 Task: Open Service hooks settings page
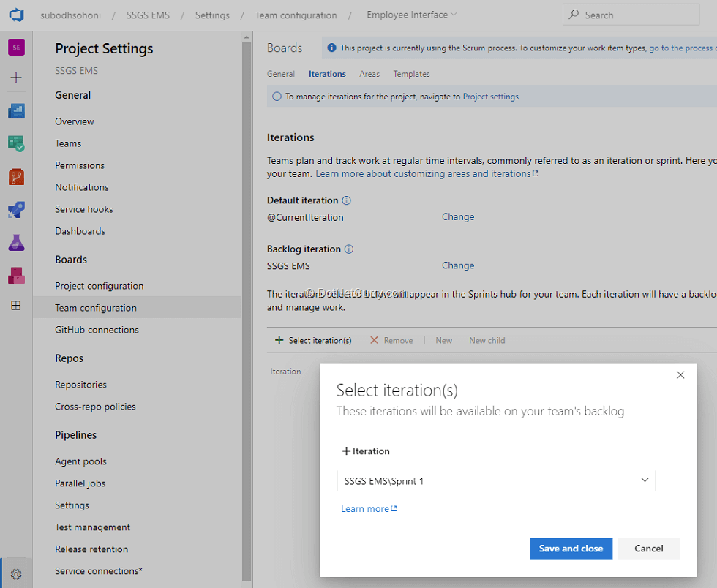tap(83, 209)
